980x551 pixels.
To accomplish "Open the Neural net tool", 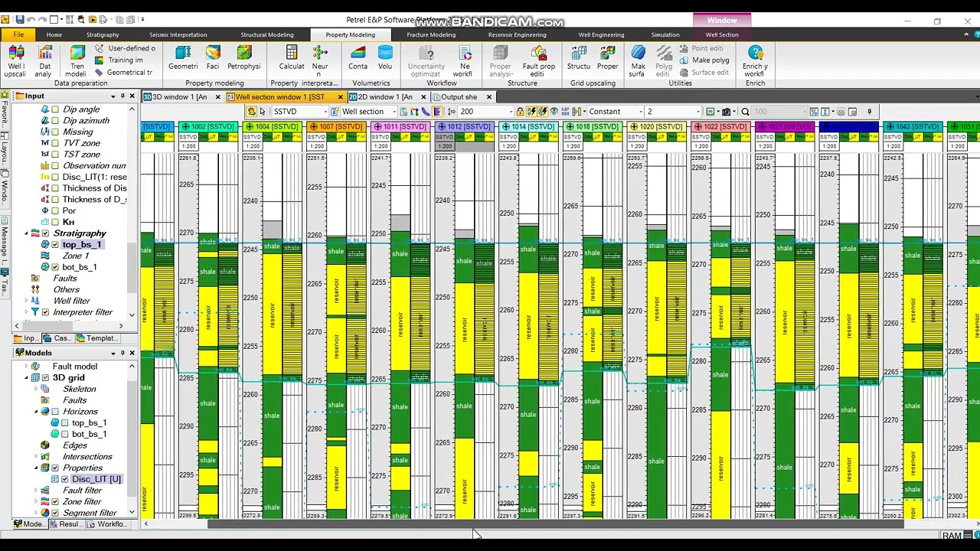I will tap(320, 60).
